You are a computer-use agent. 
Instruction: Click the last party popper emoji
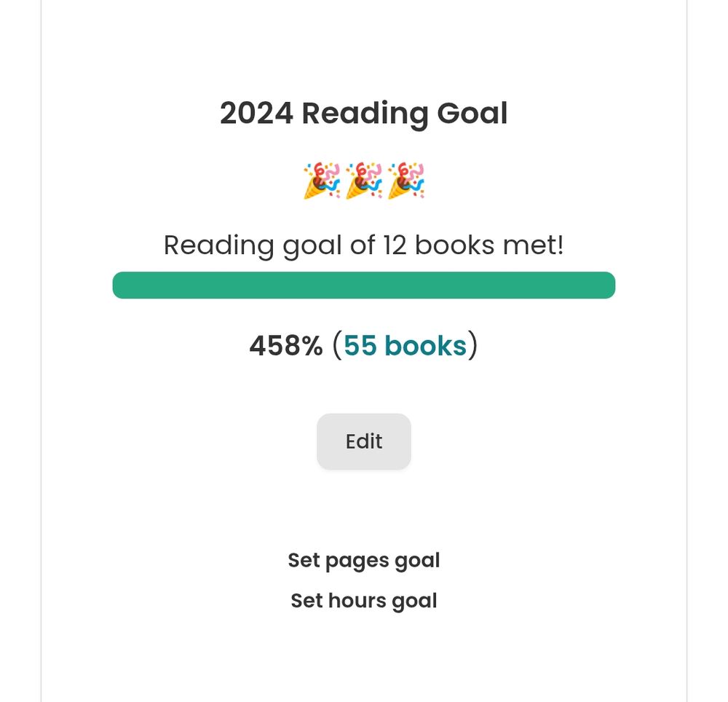406,181
